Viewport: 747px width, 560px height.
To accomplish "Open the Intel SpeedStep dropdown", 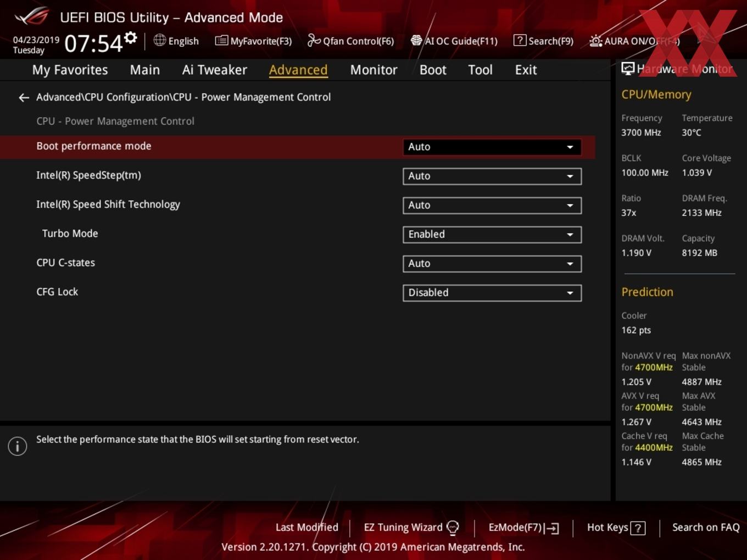I will click(x=492, y=176).
